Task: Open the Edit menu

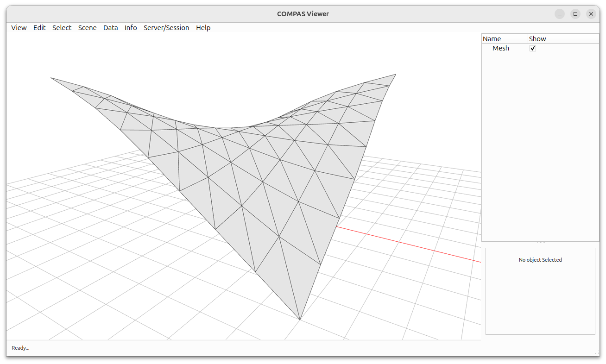Action: click(x=39, y=28)
